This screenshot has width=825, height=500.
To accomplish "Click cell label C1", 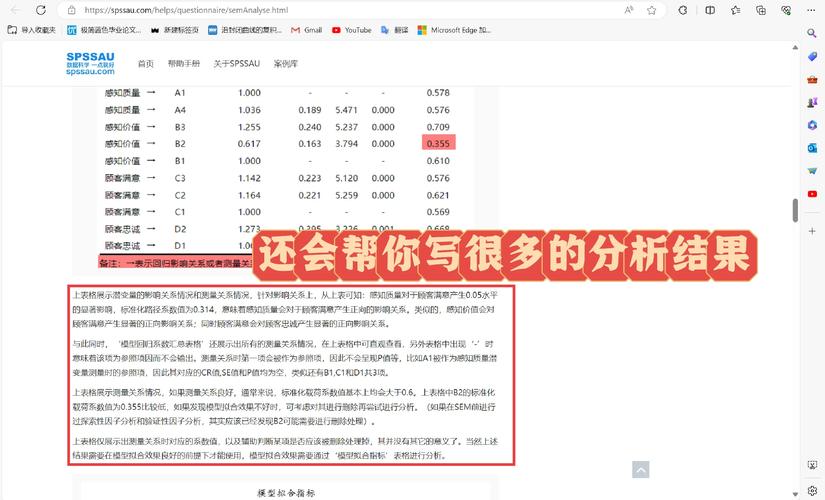I will click(x=180, y=212).
